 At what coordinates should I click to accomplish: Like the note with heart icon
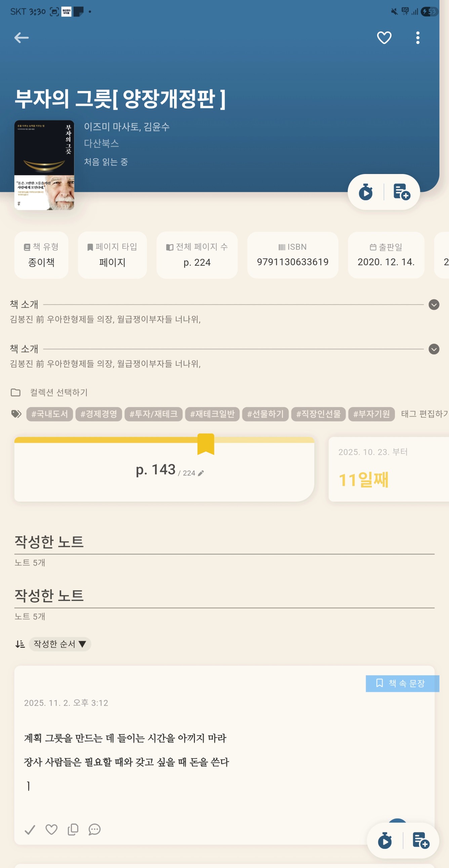51,829
